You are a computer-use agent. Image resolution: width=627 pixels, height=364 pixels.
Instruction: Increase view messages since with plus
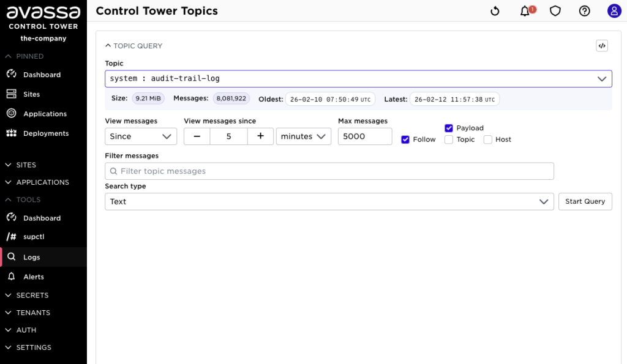click(260, 136)
